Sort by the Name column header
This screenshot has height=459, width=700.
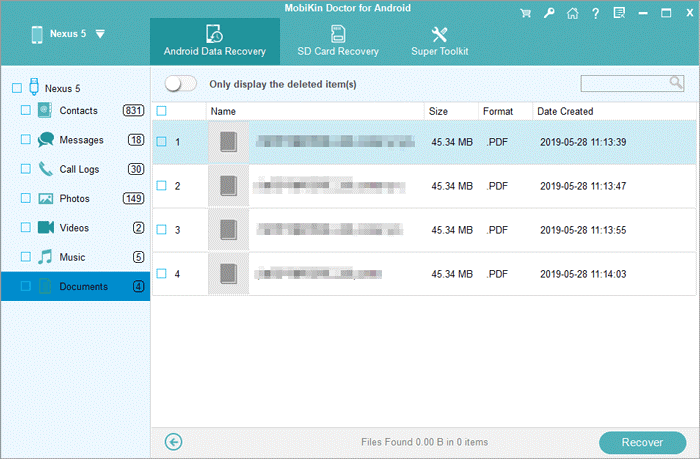[x=315, y=112]
